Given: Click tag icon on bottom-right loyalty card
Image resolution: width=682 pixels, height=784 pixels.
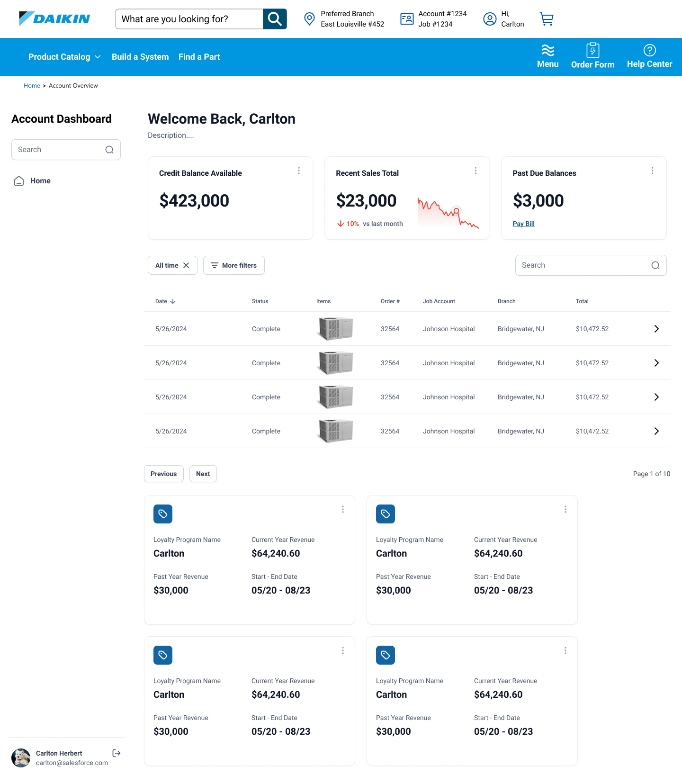Looking at the screenshot, I should tap(386, 655).
